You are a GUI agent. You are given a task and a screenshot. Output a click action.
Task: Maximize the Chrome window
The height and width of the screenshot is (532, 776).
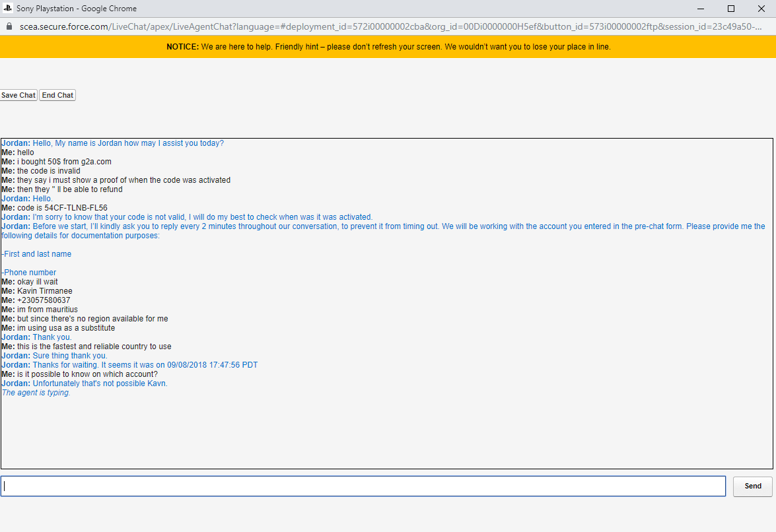[x=731, y=9]
